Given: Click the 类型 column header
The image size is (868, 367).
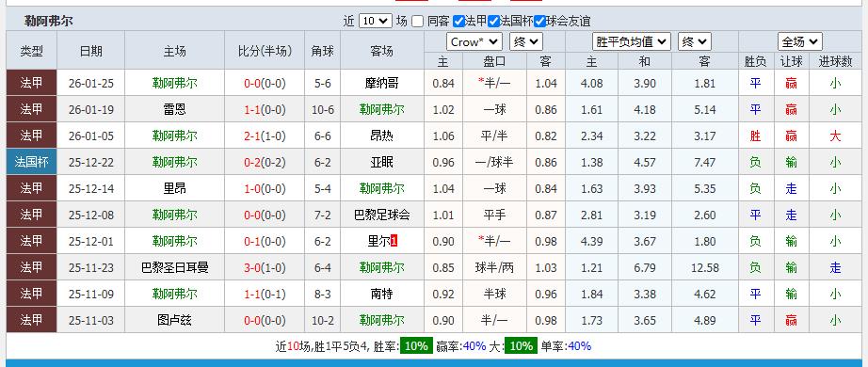Looking at the screenshot, I should [x=32, y=51].
